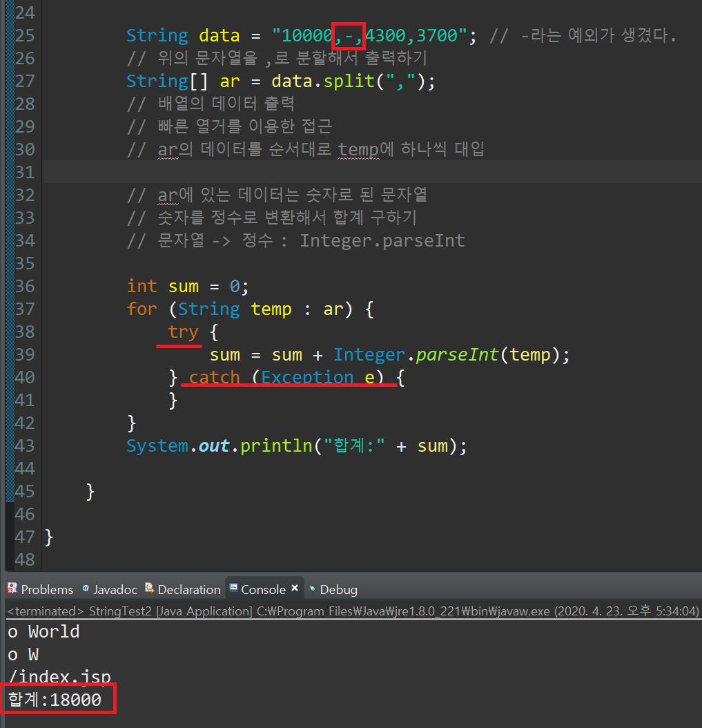This screenshot has height=728, width=702.
Task: Click the Debug bug icon
Action: [313, 588]
